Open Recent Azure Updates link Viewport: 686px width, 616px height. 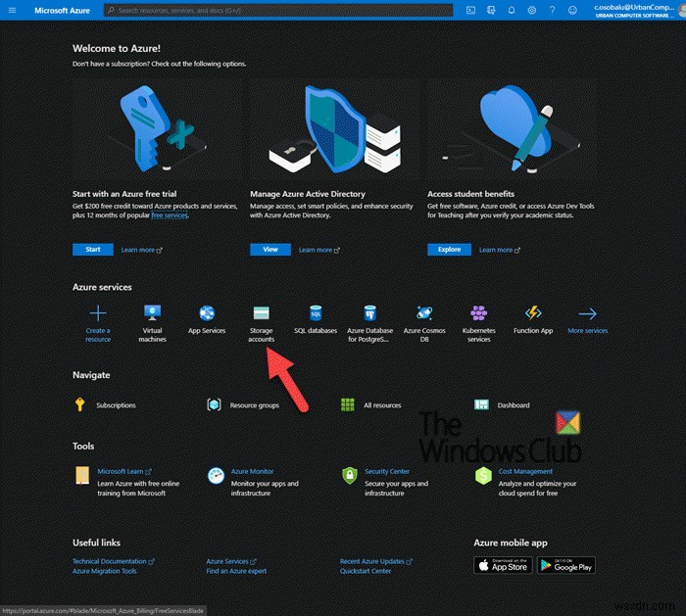click(x=375, y=561)
